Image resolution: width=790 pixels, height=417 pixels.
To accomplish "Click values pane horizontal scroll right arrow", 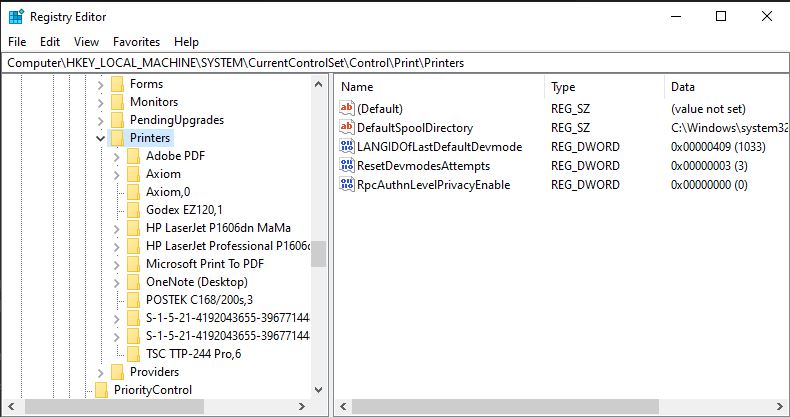I will (x=779, y=406).
